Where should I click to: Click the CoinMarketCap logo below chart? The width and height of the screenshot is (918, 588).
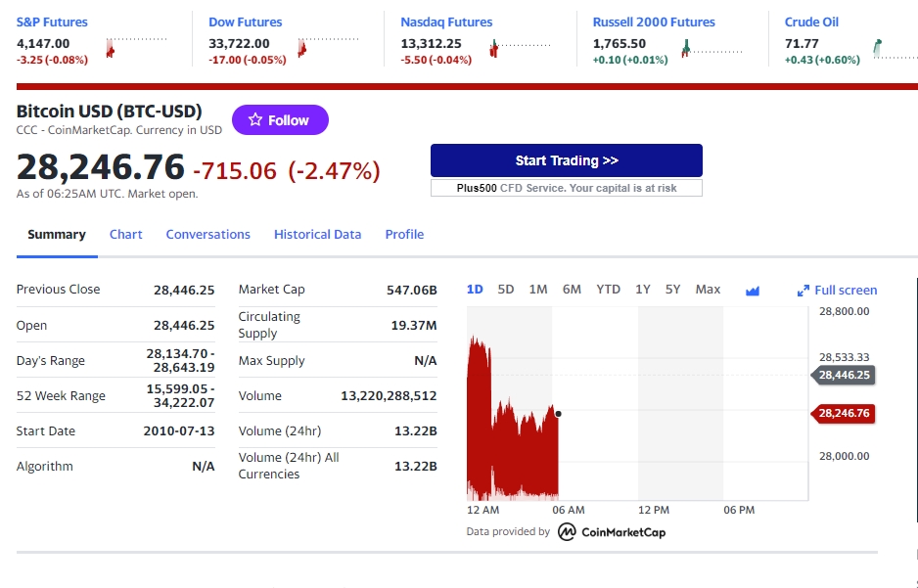click(x=612, y=532)
